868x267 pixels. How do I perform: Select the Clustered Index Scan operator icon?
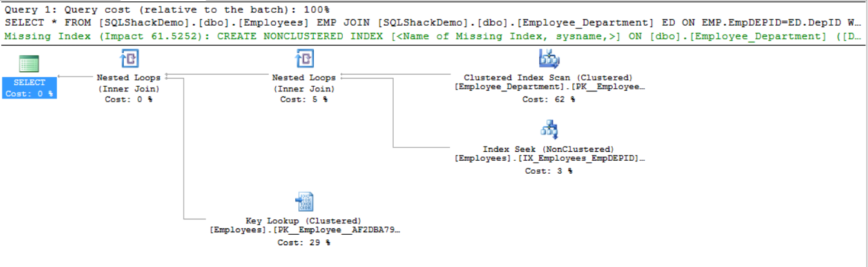[x=548, y=60]
